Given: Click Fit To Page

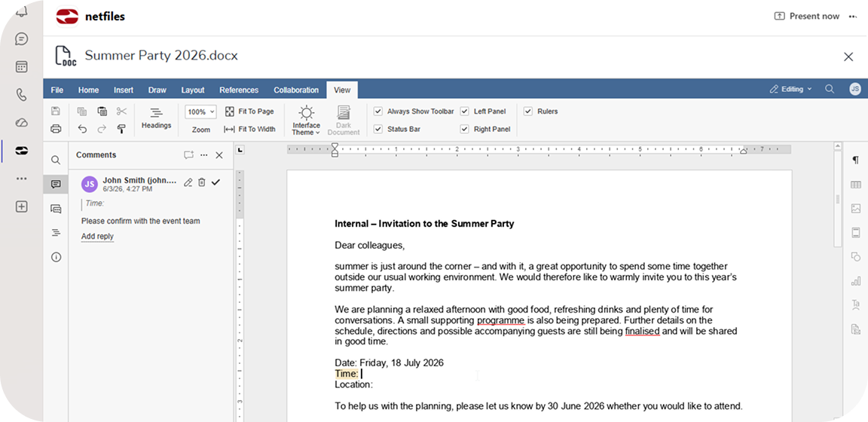Looking at the screenshot, I should (x=249, y=112).
